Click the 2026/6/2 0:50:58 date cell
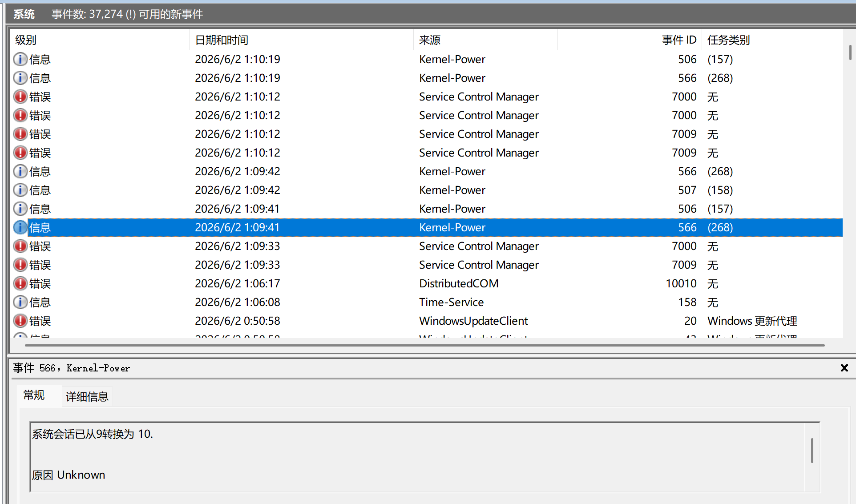Image resolution: width=856 pixels, height=504 pixels. tap(238, 321)
